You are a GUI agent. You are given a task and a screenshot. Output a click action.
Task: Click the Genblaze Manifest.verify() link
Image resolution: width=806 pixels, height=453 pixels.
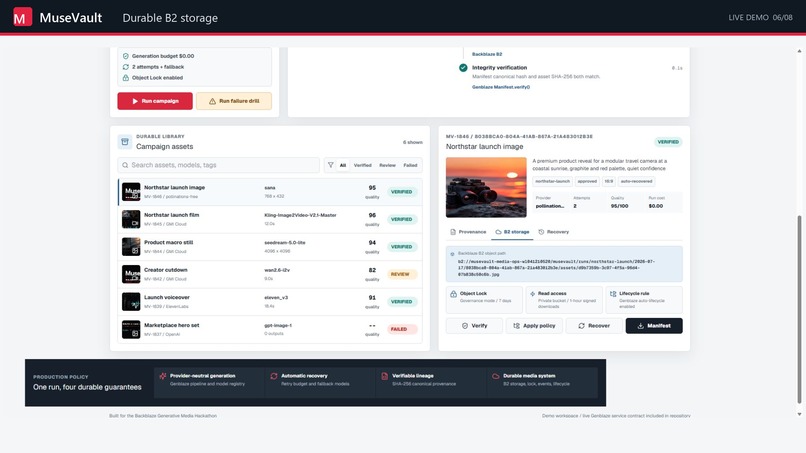point(501,87)
